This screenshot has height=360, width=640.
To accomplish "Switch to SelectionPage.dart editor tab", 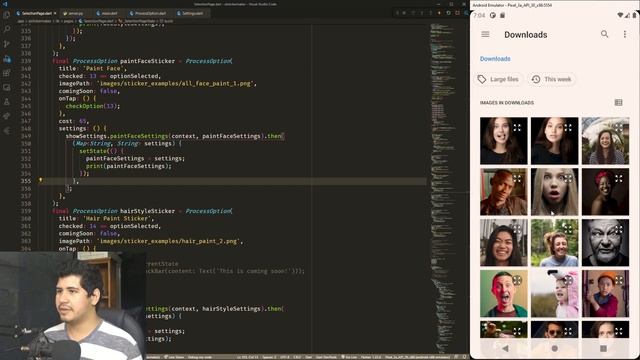I will point(36,13).
